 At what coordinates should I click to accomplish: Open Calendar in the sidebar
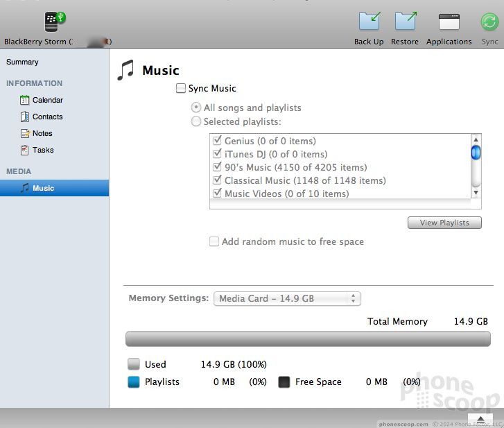(x=48, y=100)
